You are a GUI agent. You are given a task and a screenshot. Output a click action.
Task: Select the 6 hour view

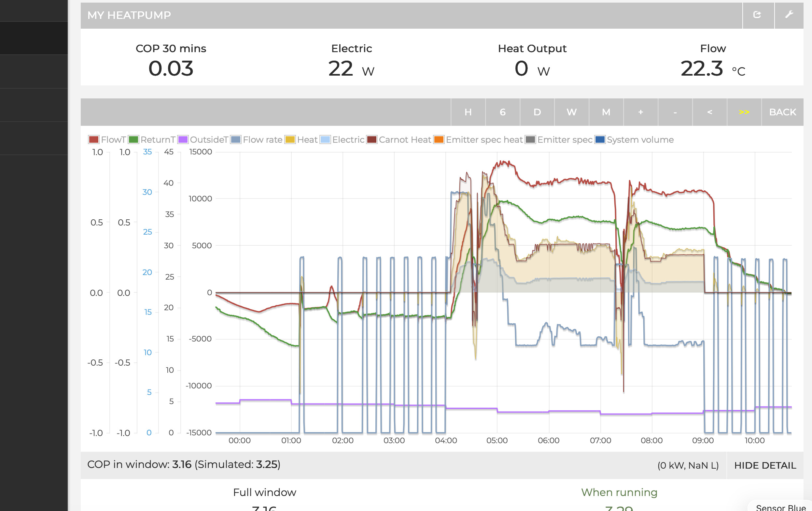point(502,112)
